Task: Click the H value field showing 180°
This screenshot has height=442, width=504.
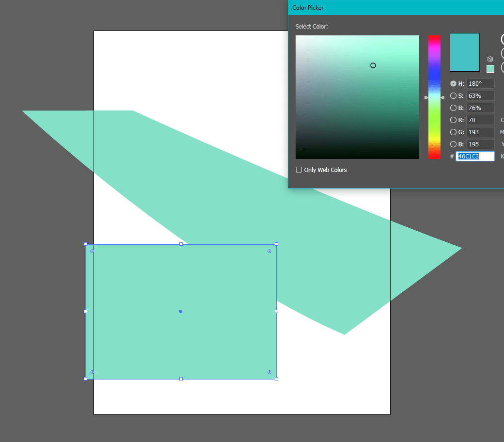Action: tap(480, 83)
